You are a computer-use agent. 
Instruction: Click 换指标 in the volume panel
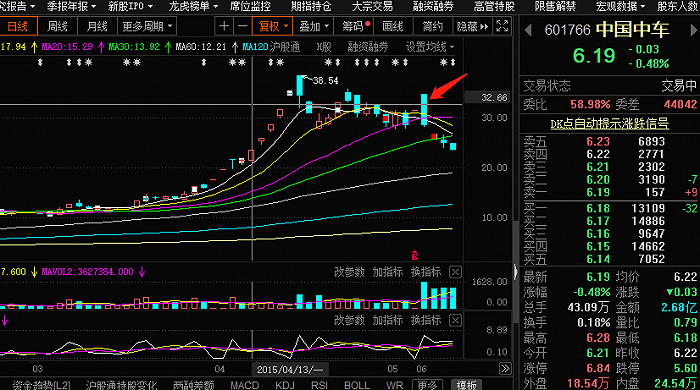pyautogui.click(x=426, y=272)
